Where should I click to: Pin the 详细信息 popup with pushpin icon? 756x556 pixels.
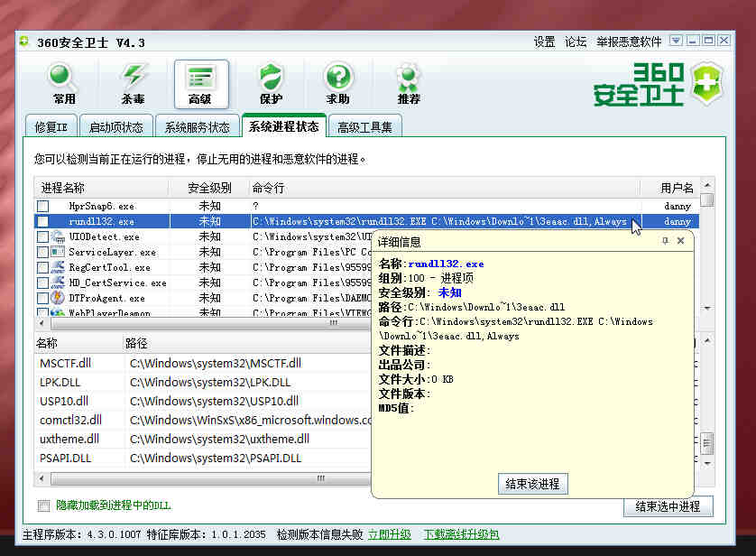(666, 241)
